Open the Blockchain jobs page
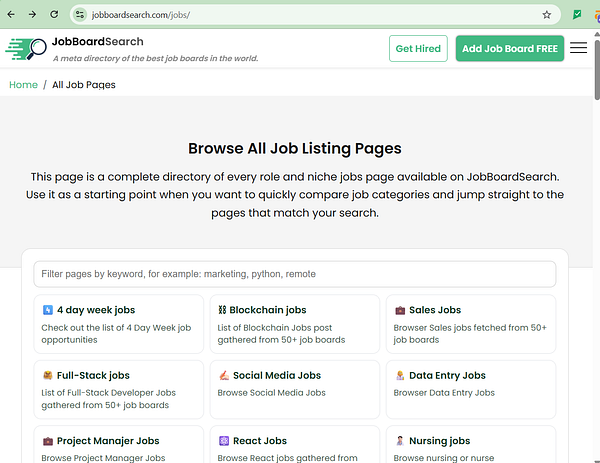The height and width of the screenshot is (463, 600). pyautogui.click(x=295, y=324)
